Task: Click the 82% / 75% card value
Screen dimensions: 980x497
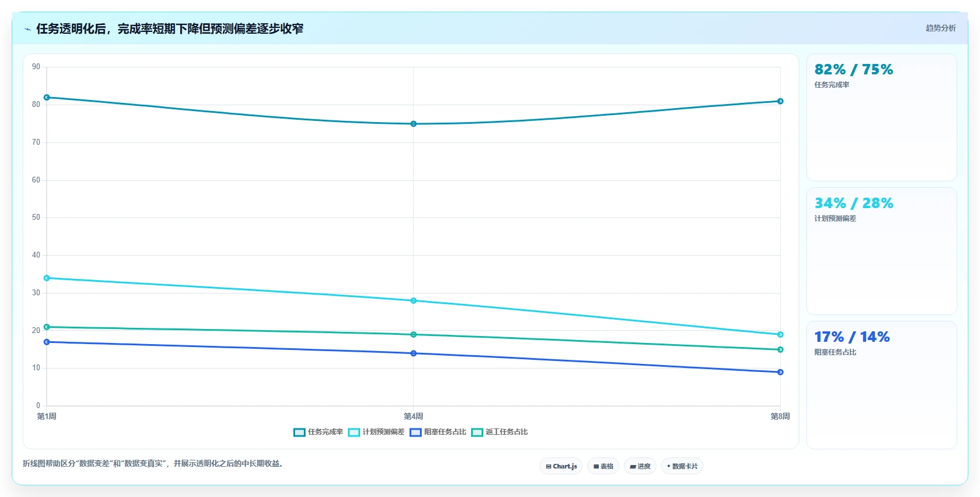Action: click(x=853, y=70)
